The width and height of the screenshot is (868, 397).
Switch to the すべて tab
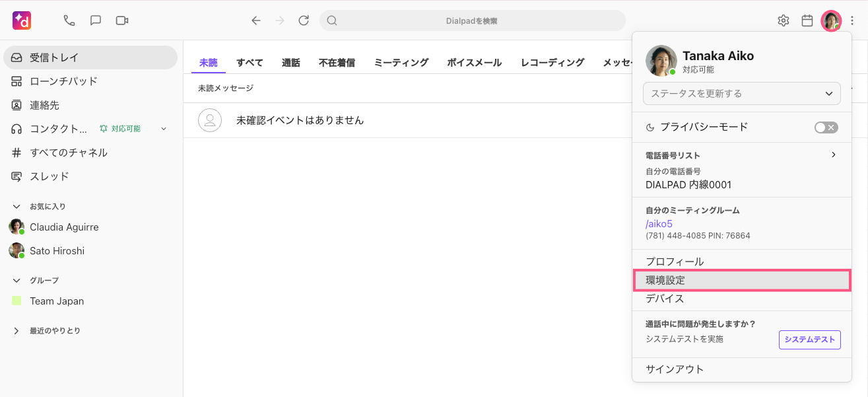tap(250, 63)
